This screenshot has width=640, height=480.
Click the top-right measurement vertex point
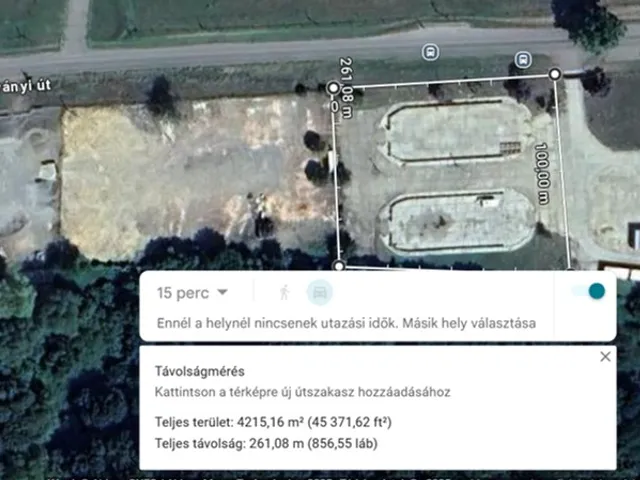click(x=555, y=74)
